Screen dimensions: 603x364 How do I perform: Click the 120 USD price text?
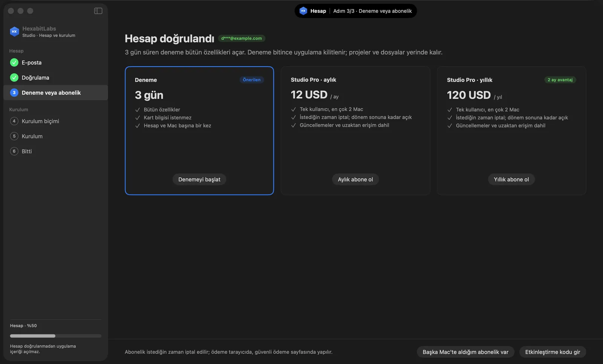point(469,95)
